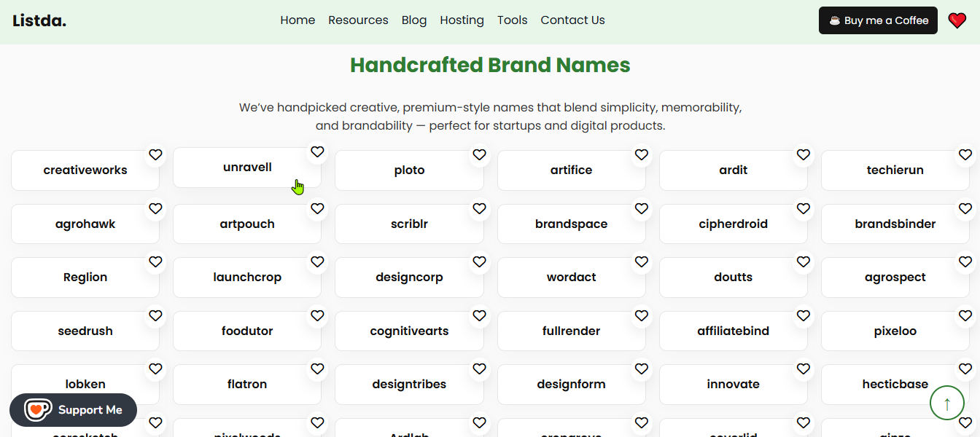Click the heart icon on the brandsbinder card

(x=965, y=208)
